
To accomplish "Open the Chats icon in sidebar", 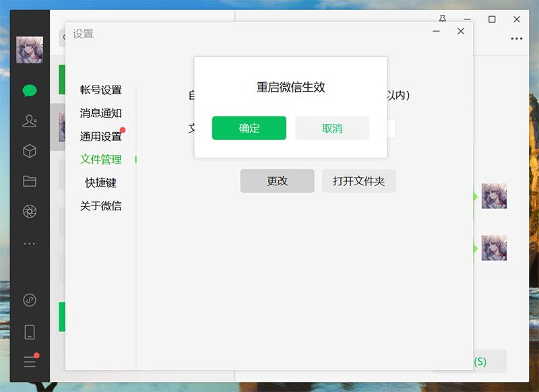I will (30, 91).
